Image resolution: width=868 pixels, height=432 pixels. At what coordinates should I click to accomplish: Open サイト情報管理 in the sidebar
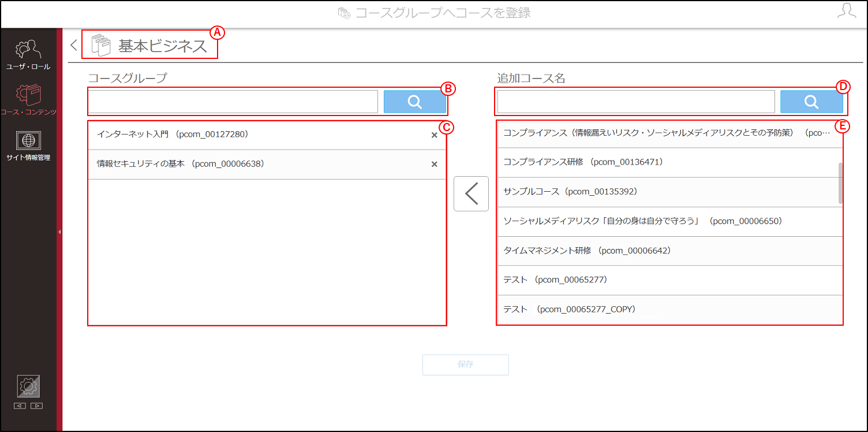click(28, 146)
